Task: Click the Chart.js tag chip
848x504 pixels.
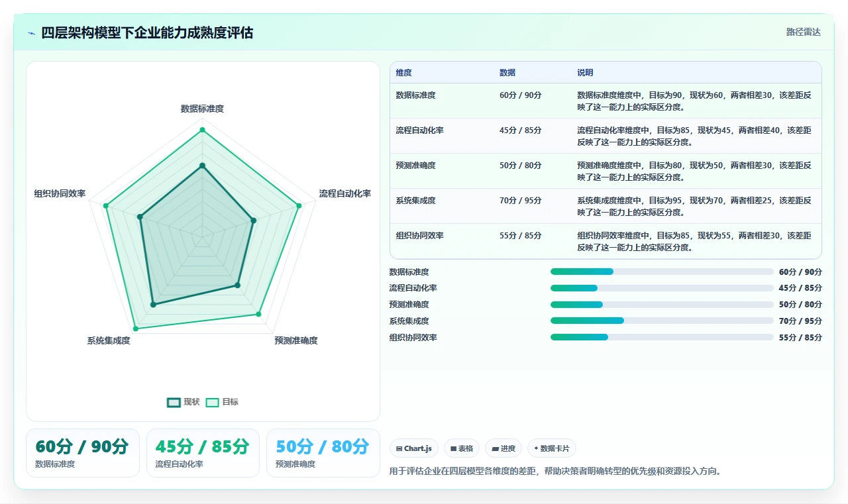Action: [414, 448]
